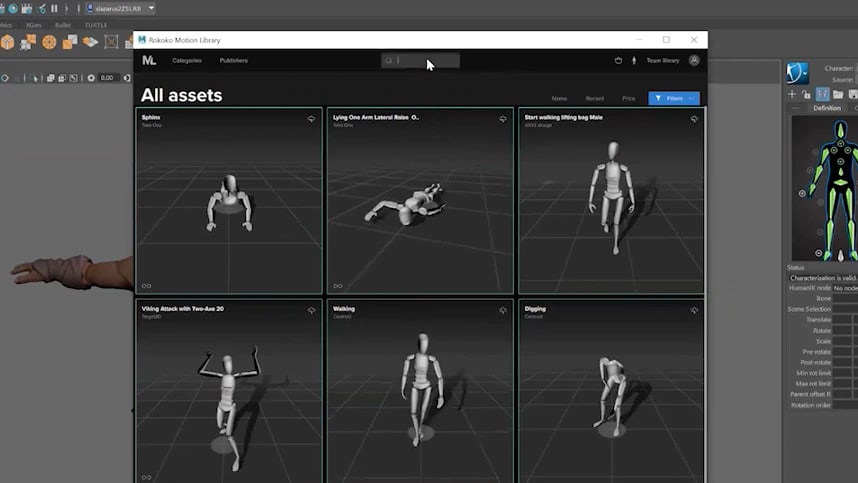Click the lock icon in HumanIK panel
The image size is (858, 483).
coord(807,95)
